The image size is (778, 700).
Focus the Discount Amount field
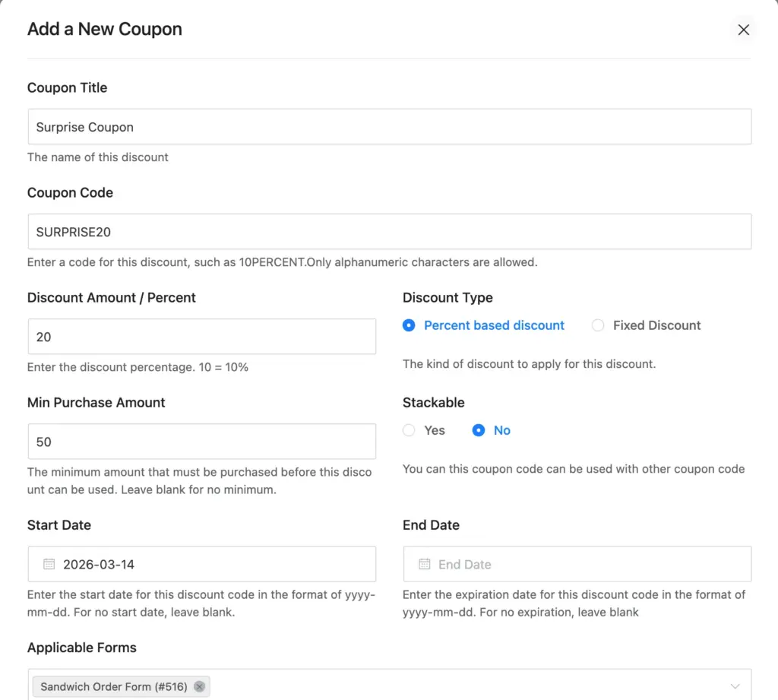201,336
